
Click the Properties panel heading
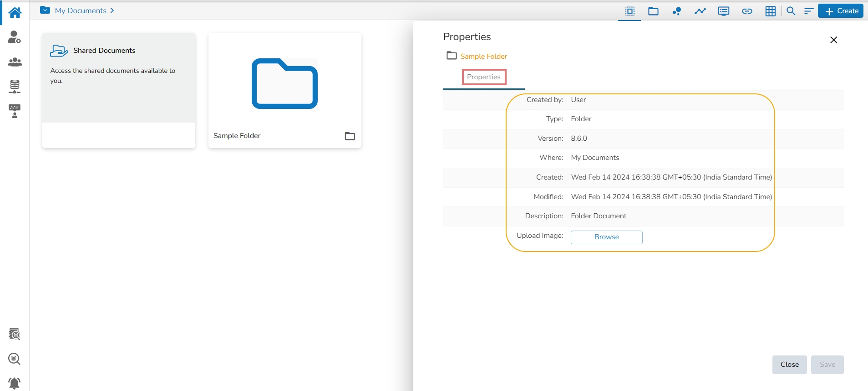tap(467, 36)
